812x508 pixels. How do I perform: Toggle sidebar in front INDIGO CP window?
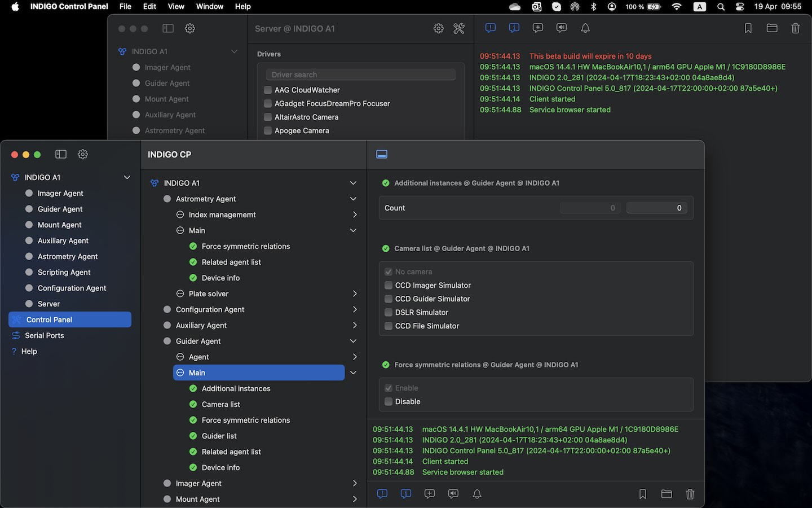(61, 154)
